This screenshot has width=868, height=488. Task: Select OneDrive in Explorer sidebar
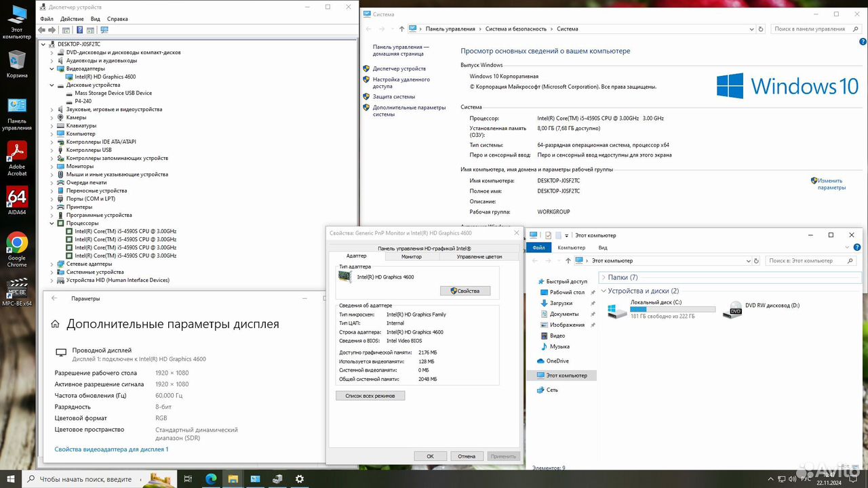(557, 361)
